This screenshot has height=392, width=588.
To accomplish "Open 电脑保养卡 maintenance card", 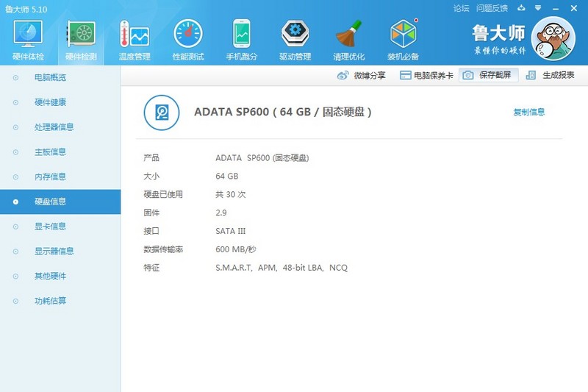I will click(x=426, y=76).
